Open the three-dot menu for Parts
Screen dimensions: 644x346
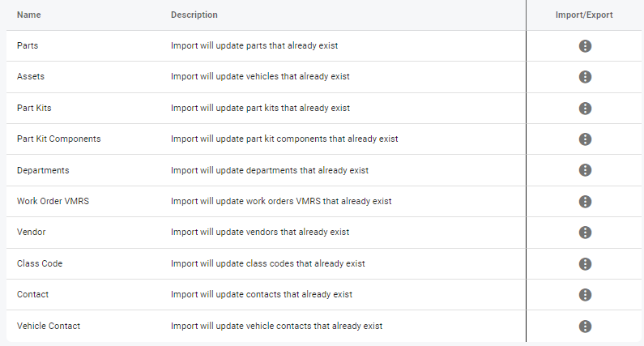coord(585,46)
